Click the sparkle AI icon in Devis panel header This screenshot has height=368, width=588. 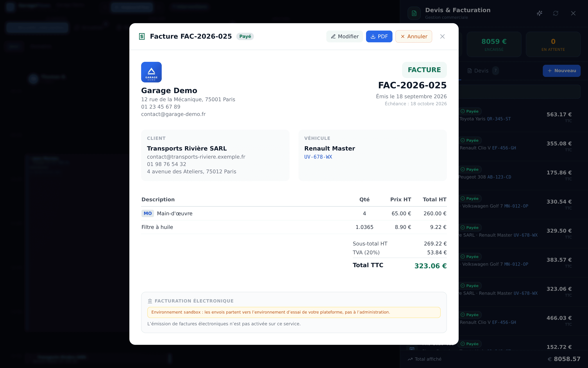pos(539,13)
